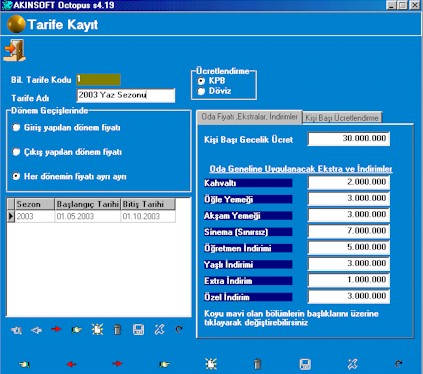The height and width of the screenshot is (374, 423).
Task: Click the Tarife Adı text field
Action: tap(126, 95)
